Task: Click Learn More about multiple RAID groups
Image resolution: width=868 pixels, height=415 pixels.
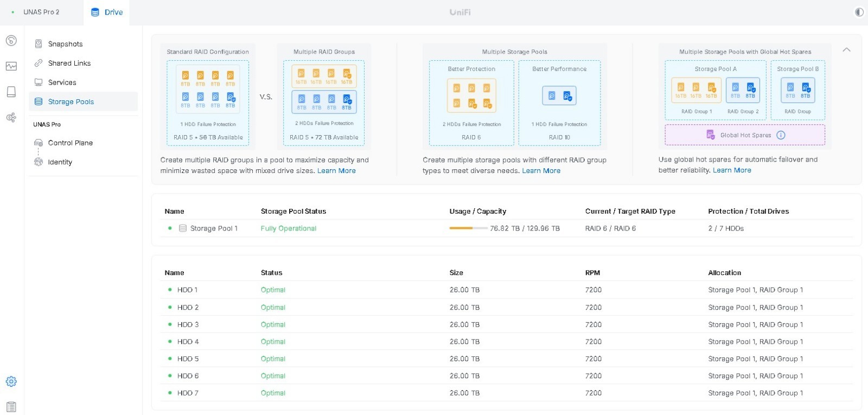Action: coord(336,170)
